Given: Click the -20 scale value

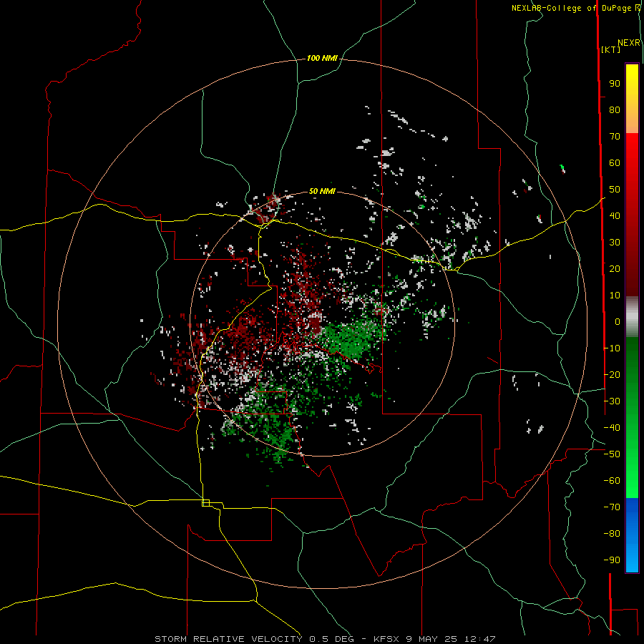Looking at the screenshot, I should point(612,374).
